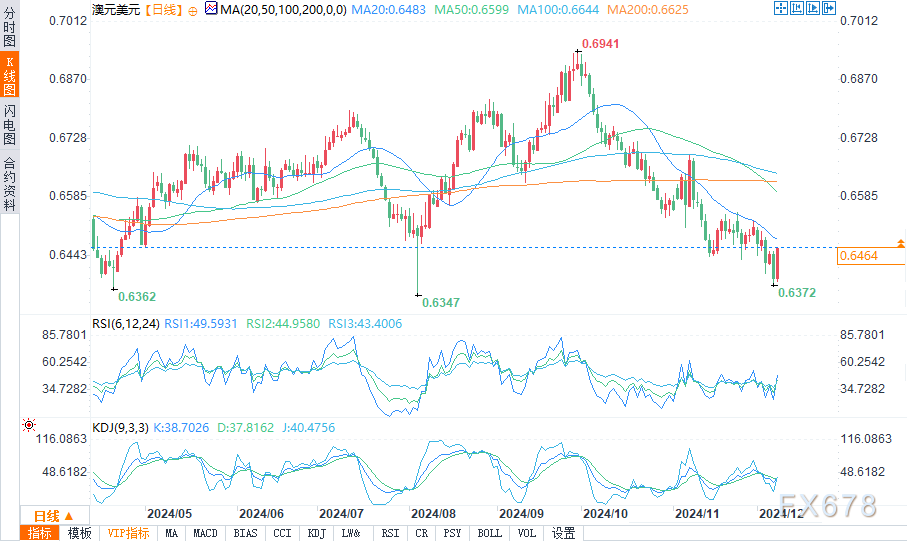907x541 pixels.
Task: Click the MA indicator chart icon
Action: [211, 9]
